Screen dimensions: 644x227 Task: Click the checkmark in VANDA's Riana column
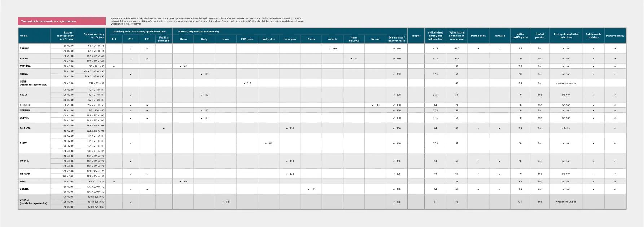(x=308, y=189)
